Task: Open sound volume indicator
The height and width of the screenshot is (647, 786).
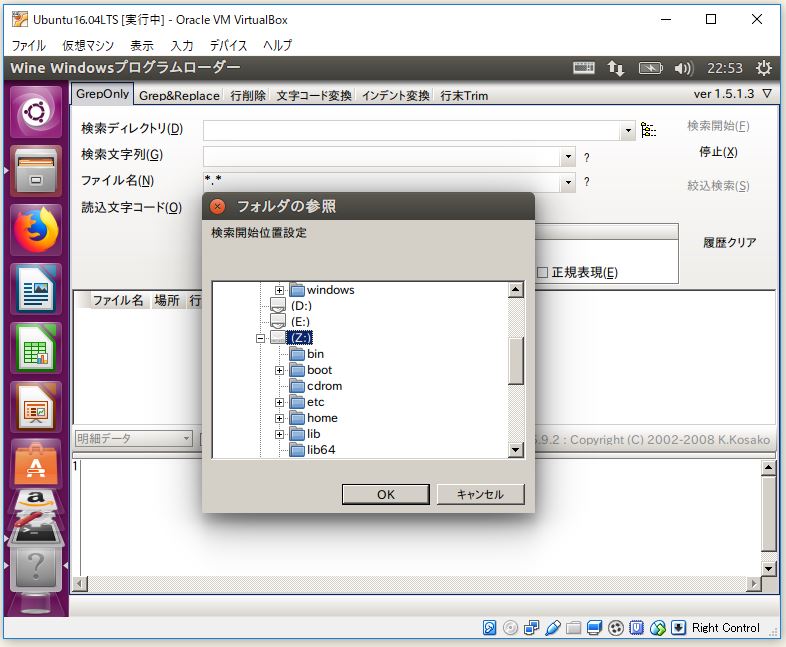Action: (x=684, y=68)
